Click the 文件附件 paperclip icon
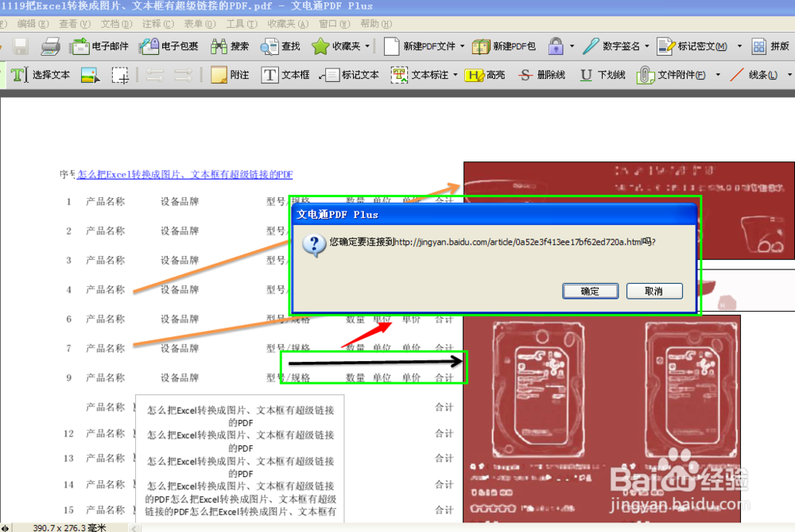 click(x=645, y=75)
